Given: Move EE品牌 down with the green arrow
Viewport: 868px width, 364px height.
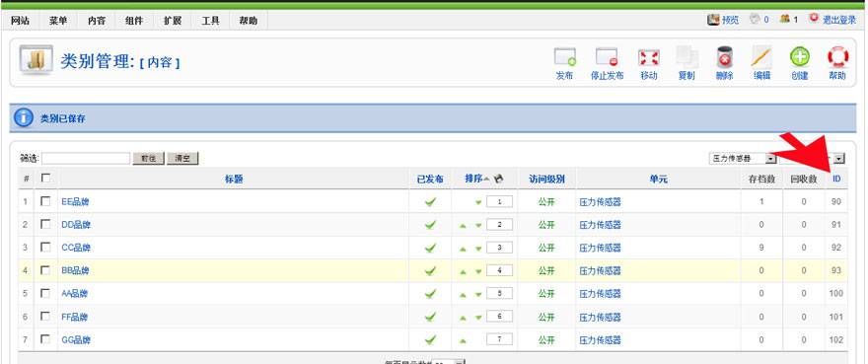Looking at the screenshot, I should click(x=478, y=203).
